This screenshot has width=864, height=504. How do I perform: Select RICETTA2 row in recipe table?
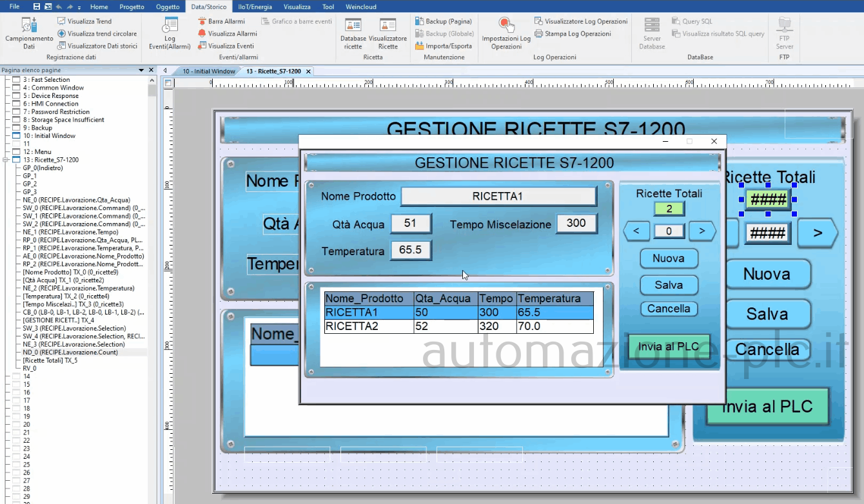pos(458,326)
